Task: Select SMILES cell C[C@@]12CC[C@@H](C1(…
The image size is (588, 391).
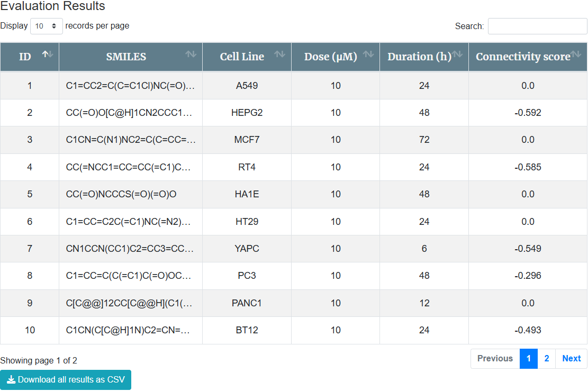Action: pyautogui.click(x=129, y=303)
